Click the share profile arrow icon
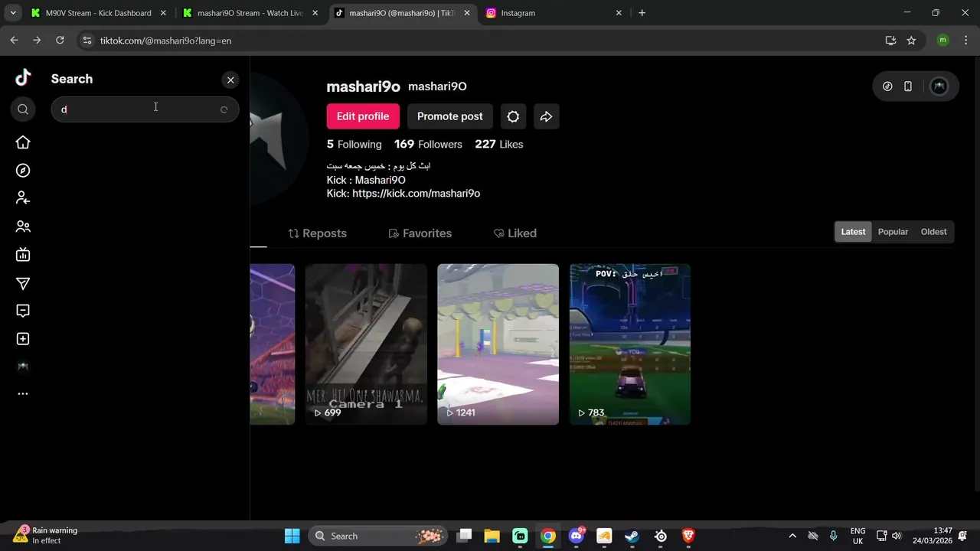The width and height of the screenshot is (980, 551). [546, 116]
